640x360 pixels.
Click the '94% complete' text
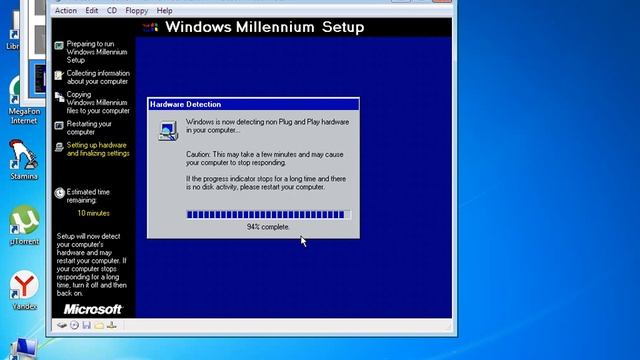pyautogui.click(x=268, y=227)
